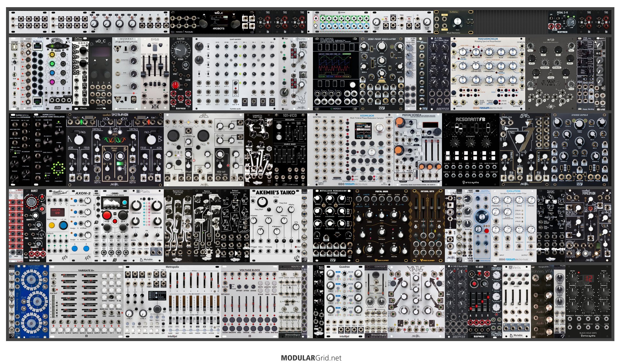Click the LENGTH button on Voltage Block
Viewport: 623px width, 364px height.
tap(267, 283)
